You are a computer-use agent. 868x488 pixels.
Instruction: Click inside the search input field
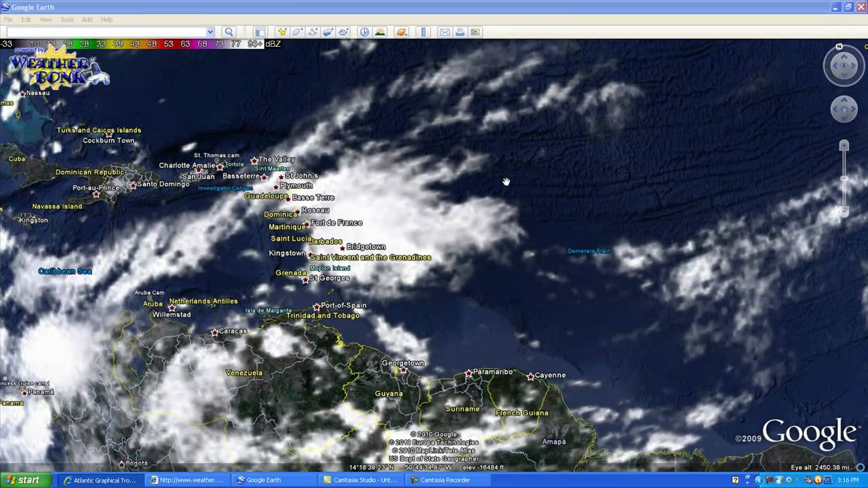106,32
